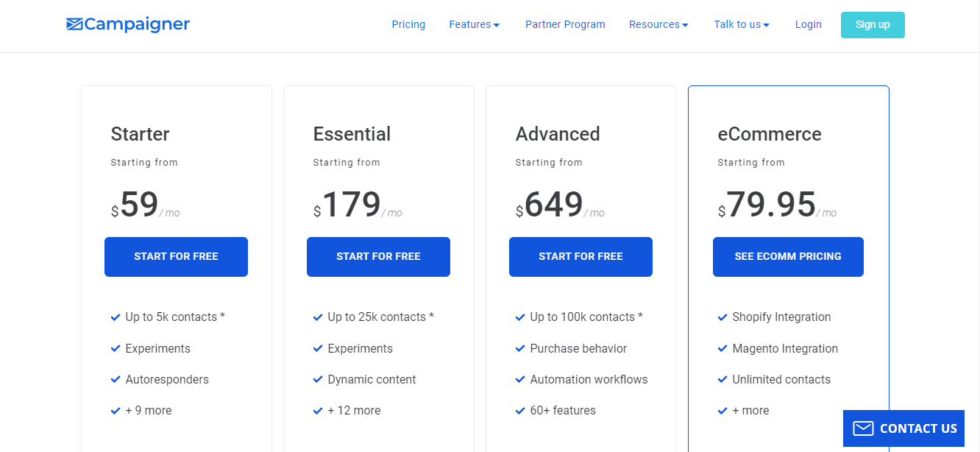Click checkmark beside Magento Integration
Viewport: 980px width, 452px height.
[x=722, y=349]
